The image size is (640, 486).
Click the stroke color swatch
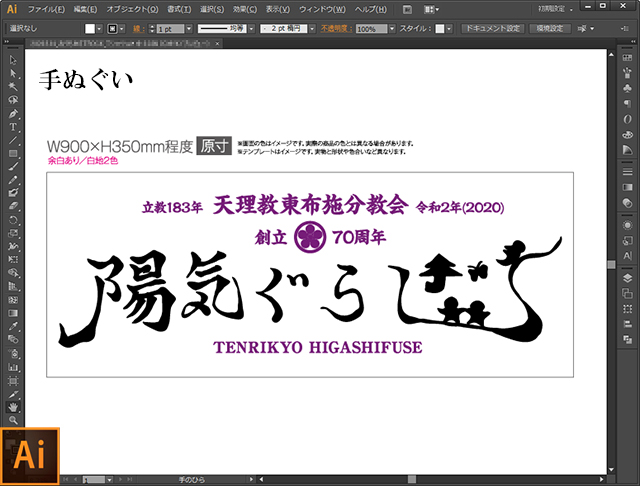(x=112, y=29)
